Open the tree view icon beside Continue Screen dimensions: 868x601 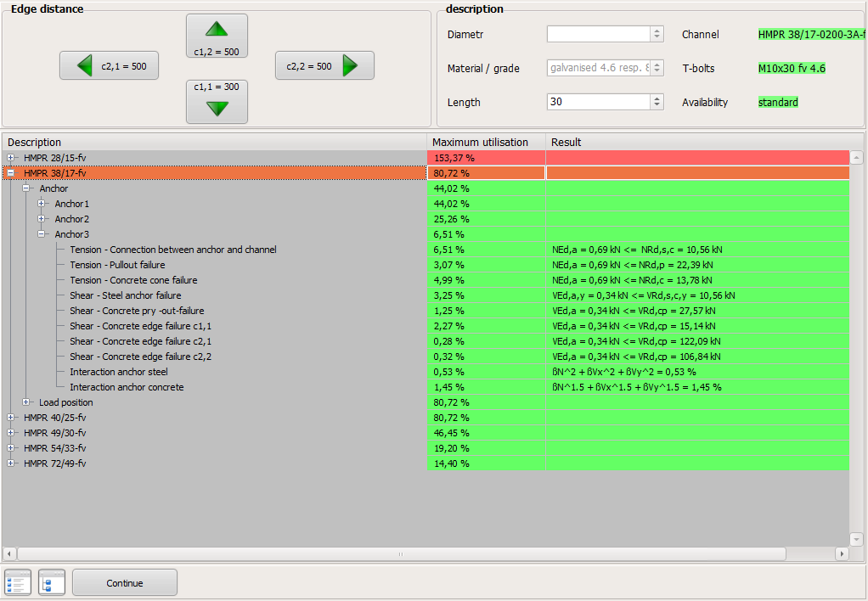pos(52,582)
